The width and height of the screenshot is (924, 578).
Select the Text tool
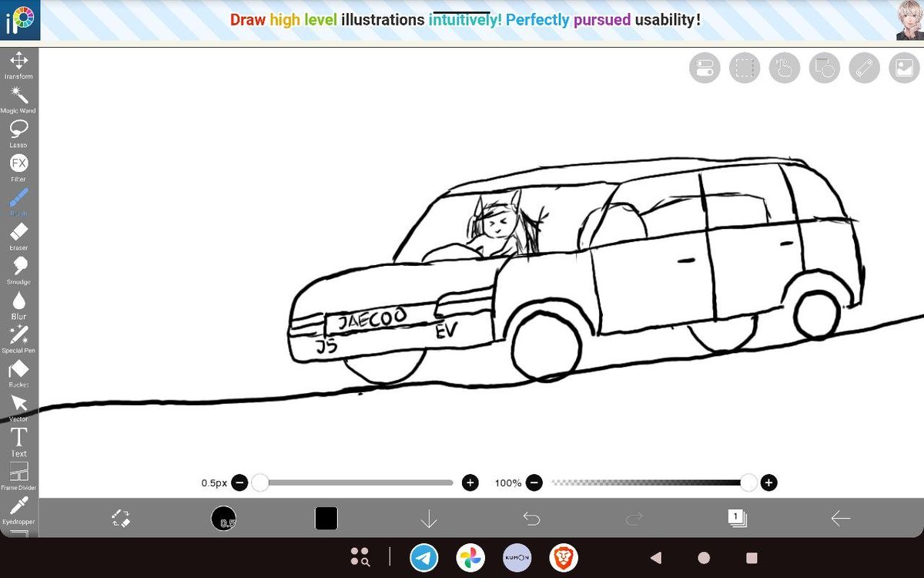18,442
